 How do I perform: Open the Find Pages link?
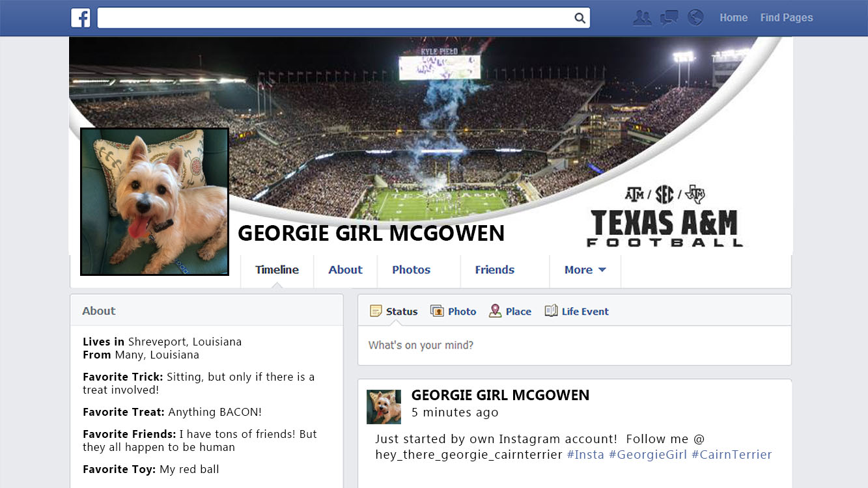(x=786, y=18)
